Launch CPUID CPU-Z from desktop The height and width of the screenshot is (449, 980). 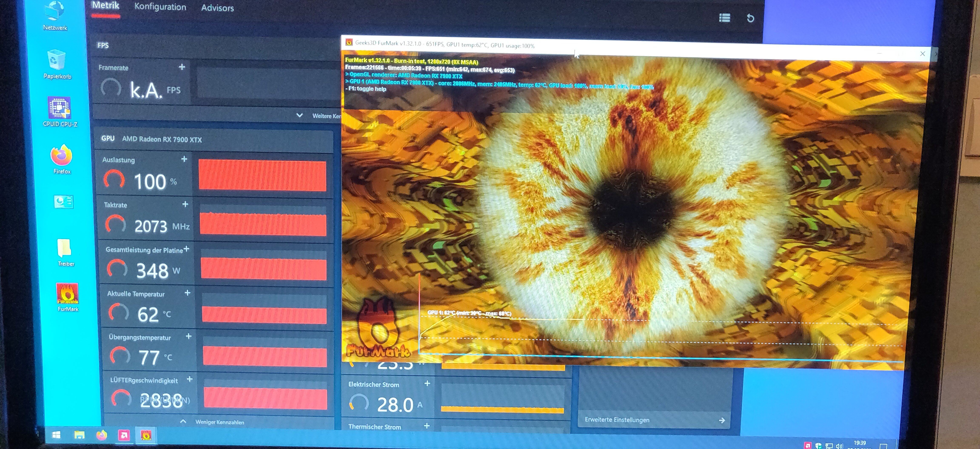[x=60, y=111]
